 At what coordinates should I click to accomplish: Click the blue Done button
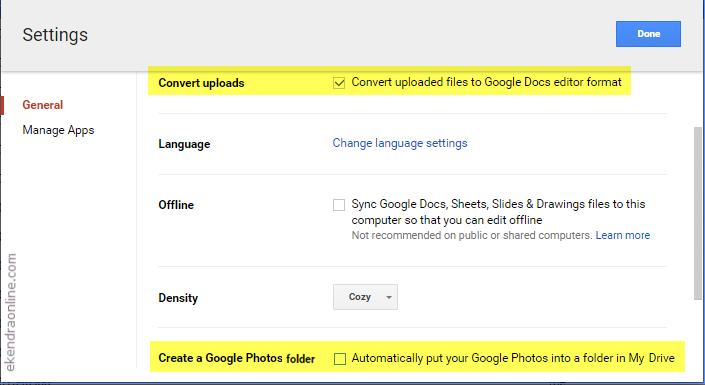coord(648,34)
